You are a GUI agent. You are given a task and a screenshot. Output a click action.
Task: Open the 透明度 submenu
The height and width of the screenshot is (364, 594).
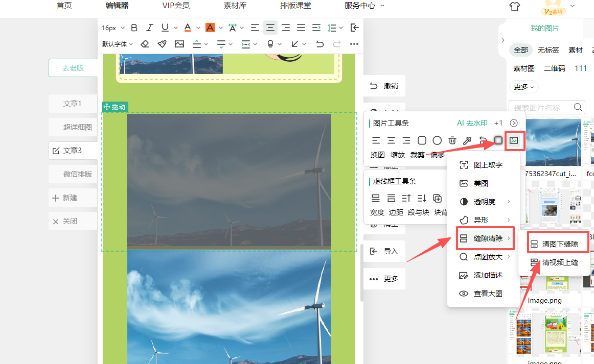(485, 202)
